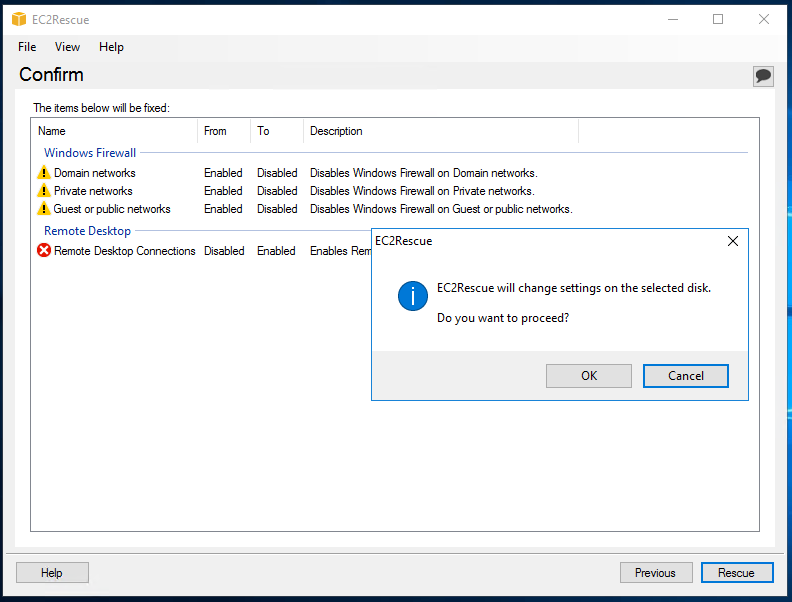Image resolution: width=792 pixels, height=602 pixels.
Task: Open the File menu
Action: click(27, 47)
